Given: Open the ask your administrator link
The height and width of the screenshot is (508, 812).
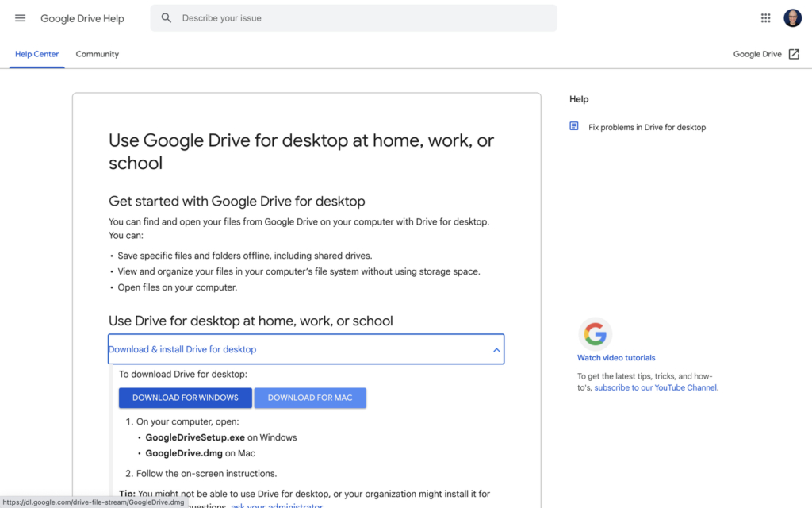Looking at the screenshot, I should pyautogui.click(x=277, y=506).
